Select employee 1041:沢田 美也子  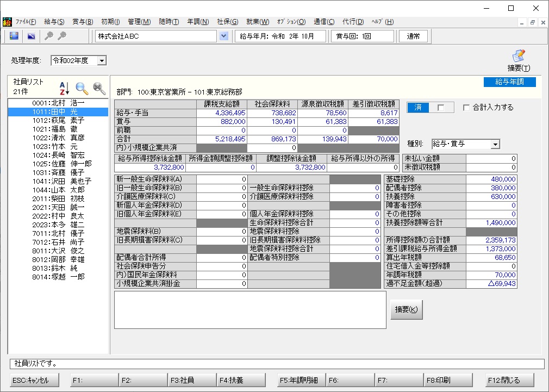pos(58,181)
